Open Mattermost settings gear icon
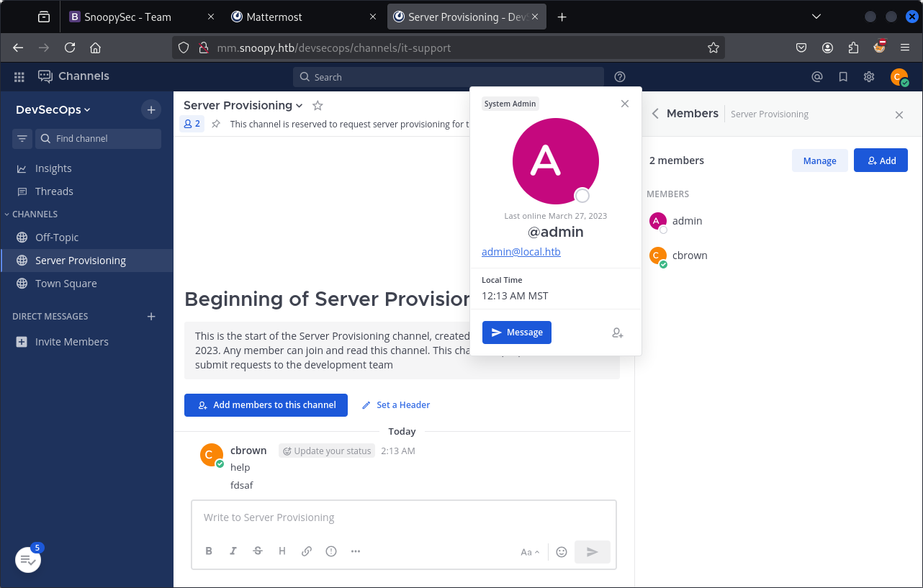The width and height of the screenshot is (923, 588). (x=869, y=77)
